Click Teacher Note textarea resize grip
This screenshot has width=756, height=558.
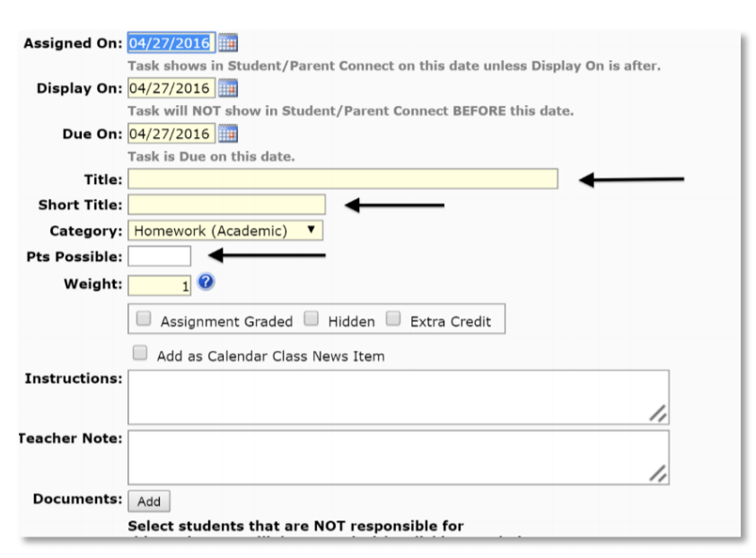(658, 474)
